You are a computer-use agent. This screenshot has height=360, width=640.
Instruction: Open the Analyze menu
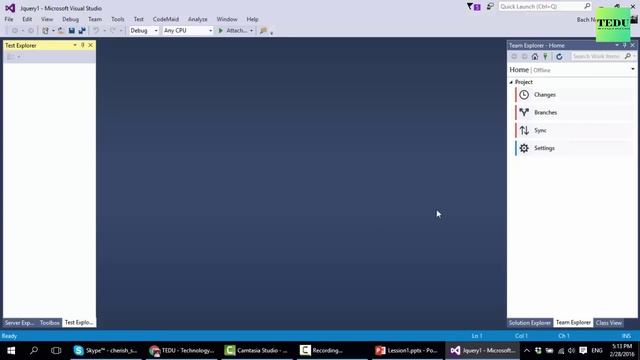coord(198,19)
